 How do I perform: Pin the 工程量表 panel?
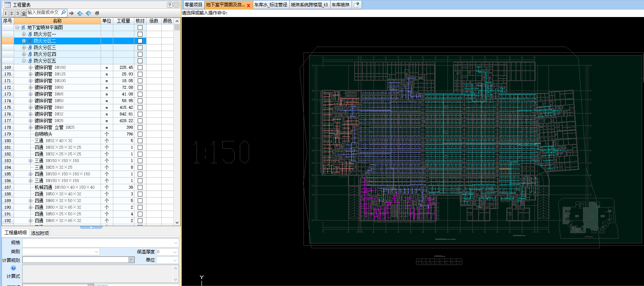170,5
